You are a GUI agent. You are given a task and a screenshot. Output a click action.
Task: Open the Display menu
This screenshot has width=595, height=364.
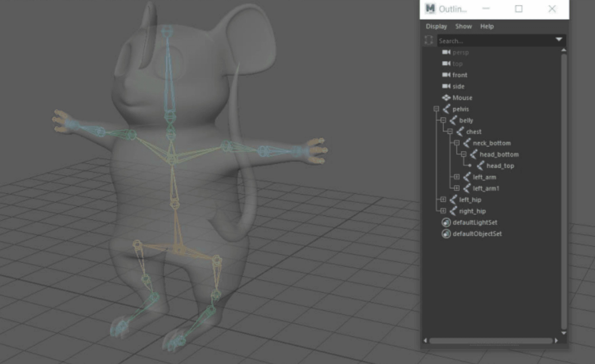(x=436, y=26)
